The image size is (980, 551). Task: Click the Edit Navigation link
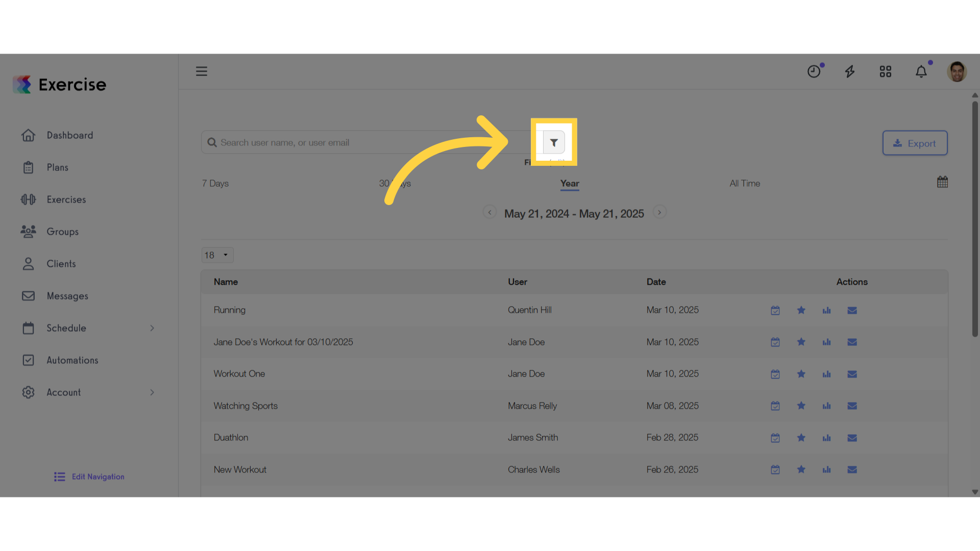(90, 477)
